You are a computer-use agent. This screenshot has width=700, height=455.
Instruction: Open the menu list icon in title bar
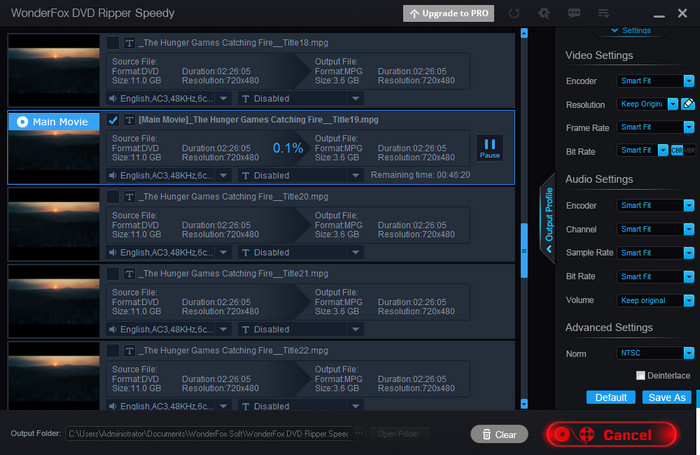[603, 13]
